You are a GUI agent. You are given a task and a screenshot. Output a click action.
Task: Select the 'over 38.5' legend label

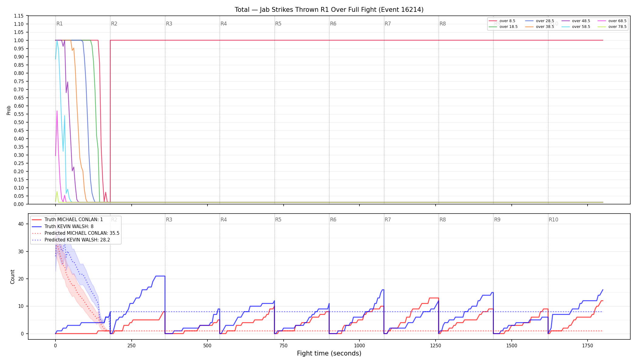(x=545, y=27)
